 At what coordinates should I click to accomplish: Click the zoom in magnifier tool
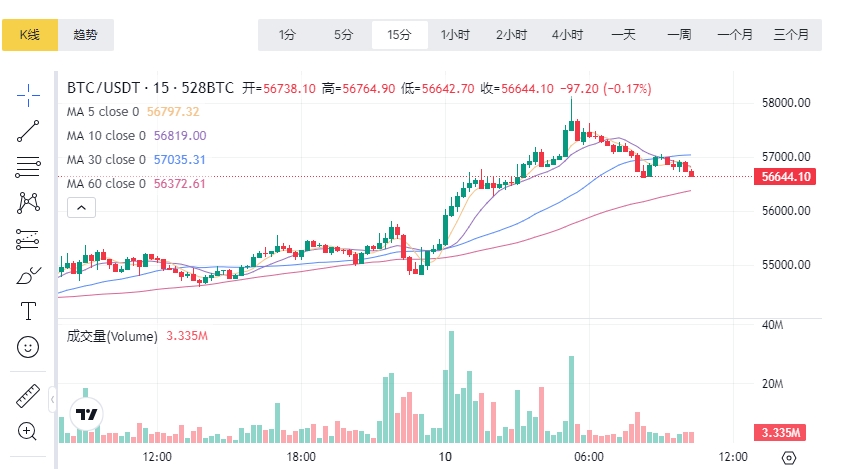[x=28, y=432]
